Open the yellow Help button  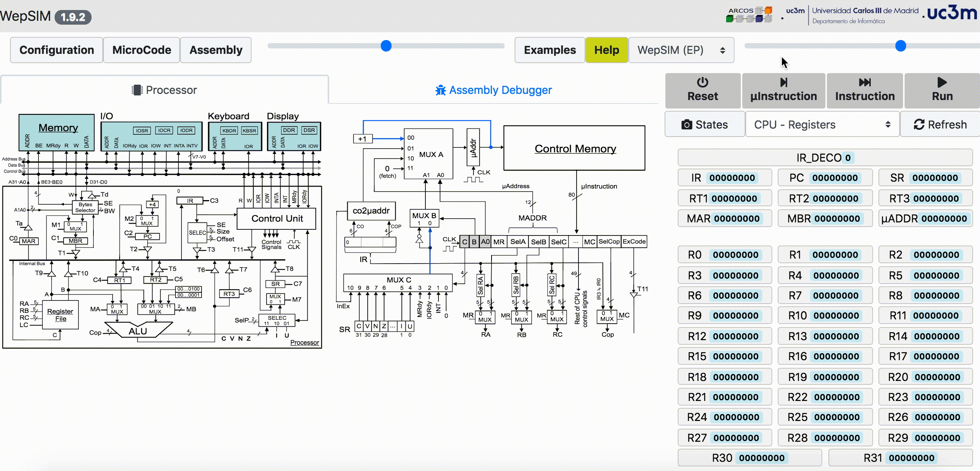click(607, 50)
